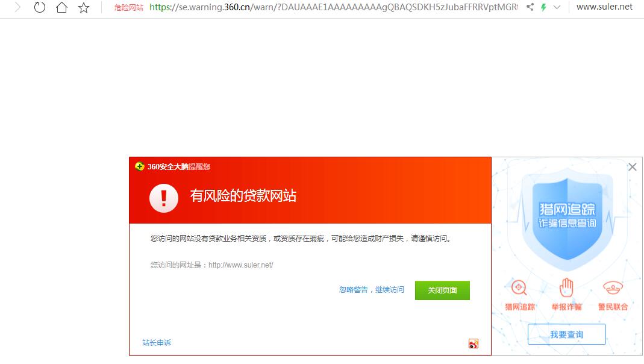
Task: Click the Weibo share icon
Action: [x=473, y=344]
